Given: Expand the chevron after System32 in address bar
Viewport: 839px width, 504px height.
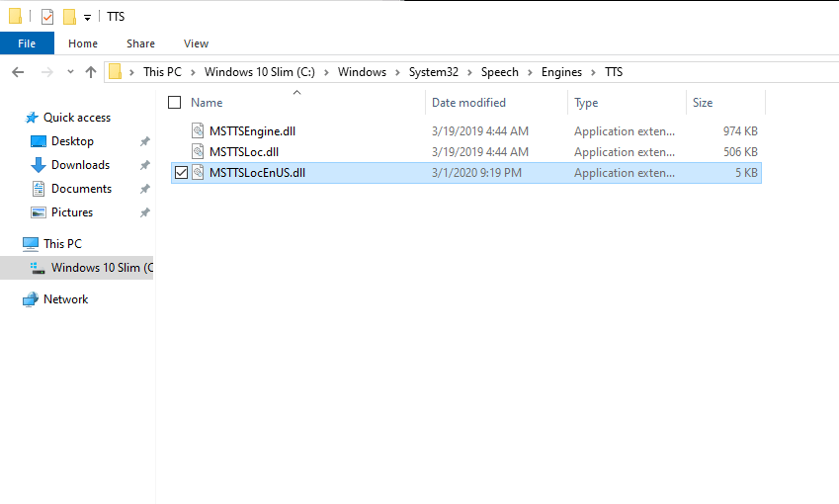Looking at the screenshot, I should coord(469,72).
